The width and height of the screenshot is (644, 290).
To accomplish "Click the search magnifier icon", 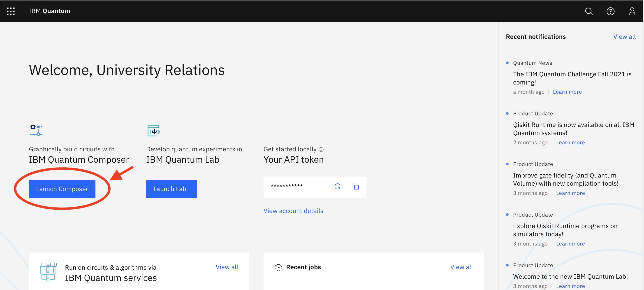I will click(588, 11).
